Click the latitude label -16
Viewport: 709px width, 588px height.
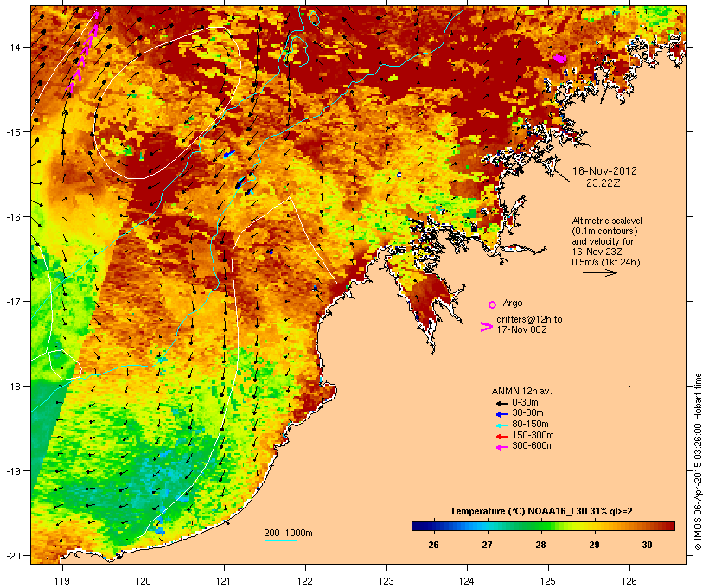coord(12,217)
